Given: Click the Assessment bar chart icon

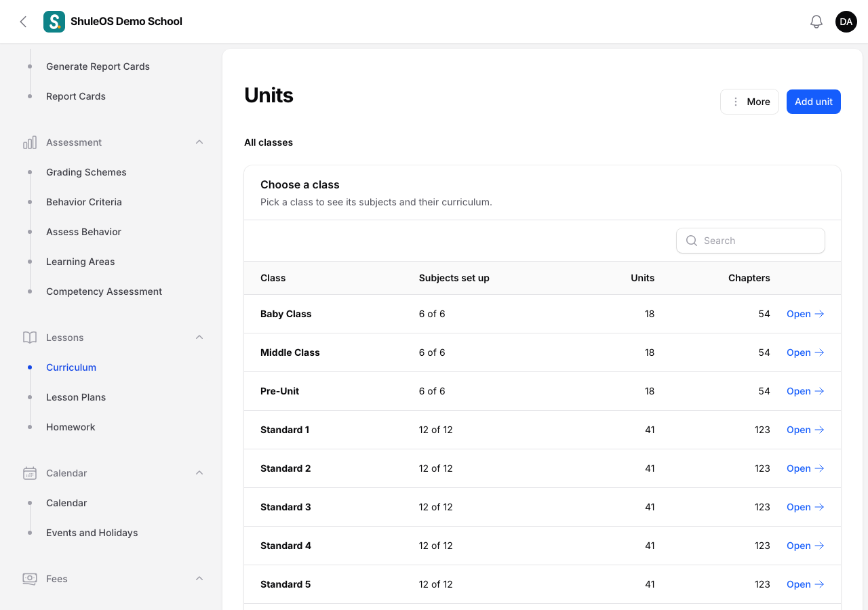Looking at the screenshot, I should (30, 142).
